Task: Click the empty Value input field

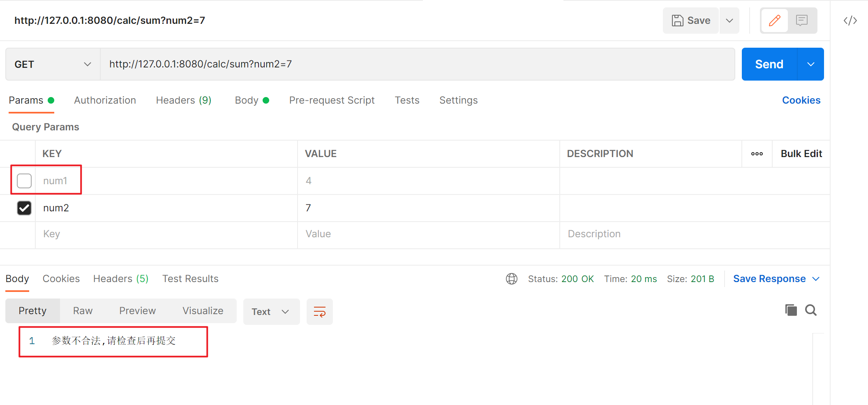Action: pyautogui.click(x=428, y=234)
